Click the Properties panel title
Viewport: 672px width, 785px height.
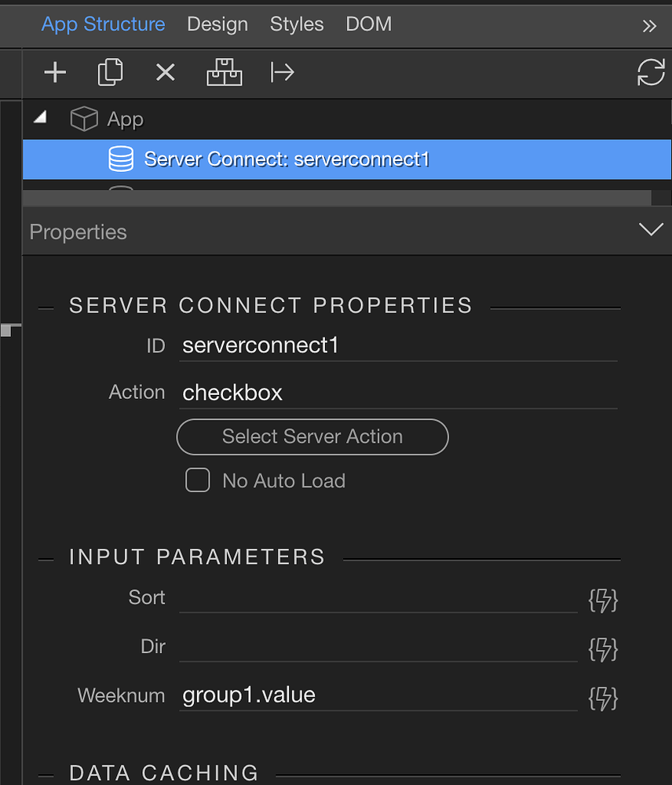coord(79,232)
